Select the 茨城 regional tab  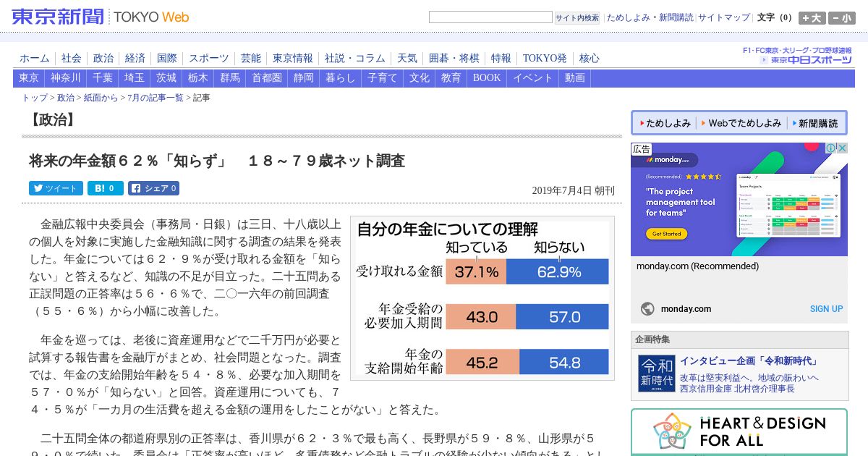[x=166, y=78]
